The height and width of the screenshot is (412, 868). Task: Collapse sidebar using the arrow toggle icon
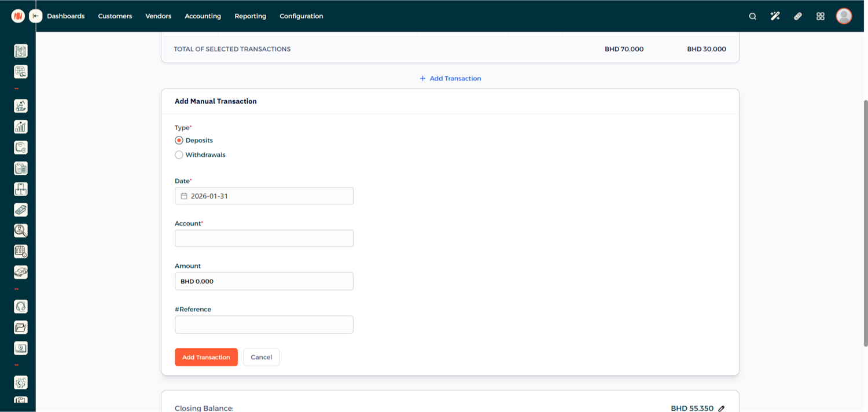[36, 16]
